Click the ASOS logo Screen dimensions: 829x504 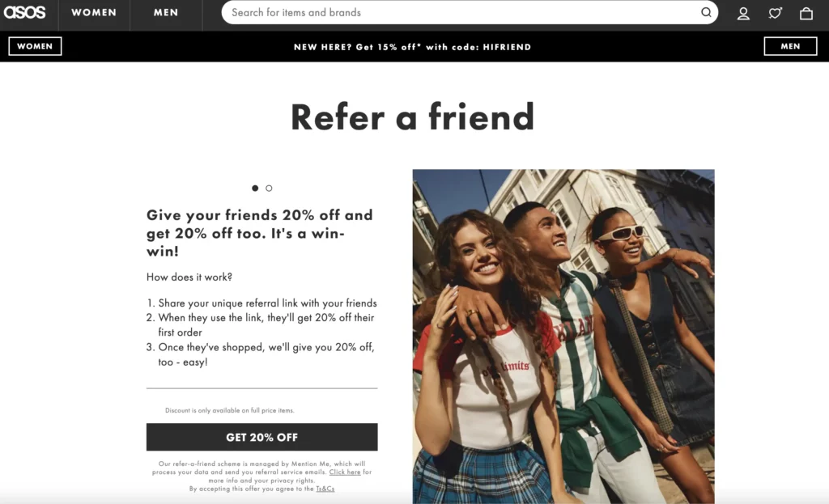[24, 12]
